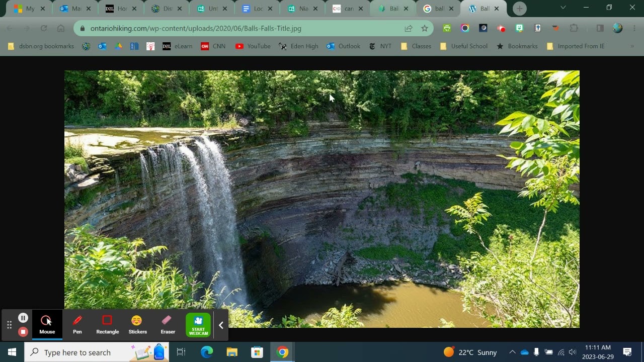Show hidden system tray icons
The image size is (644, 362).
pyautogui.click(x=512, y=352)
